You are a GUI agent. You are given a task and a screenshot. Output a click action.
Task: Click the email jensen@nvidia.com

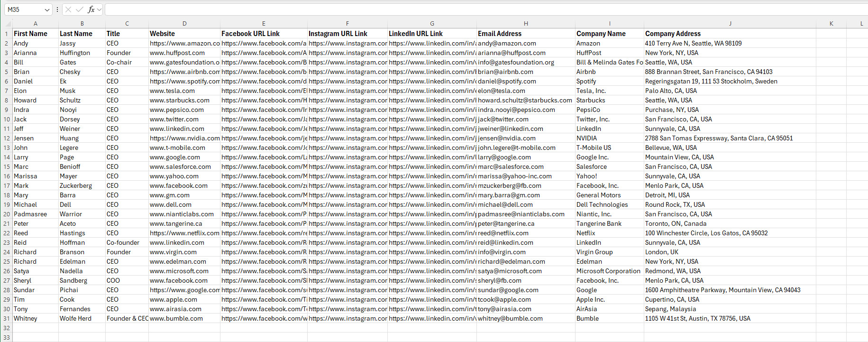click(x=507, y=138)
